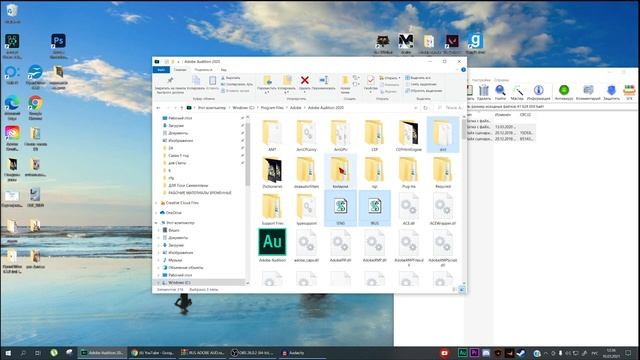
Task: Click the Pin to Quick Access ribbon icon
Action: (170, 80)
